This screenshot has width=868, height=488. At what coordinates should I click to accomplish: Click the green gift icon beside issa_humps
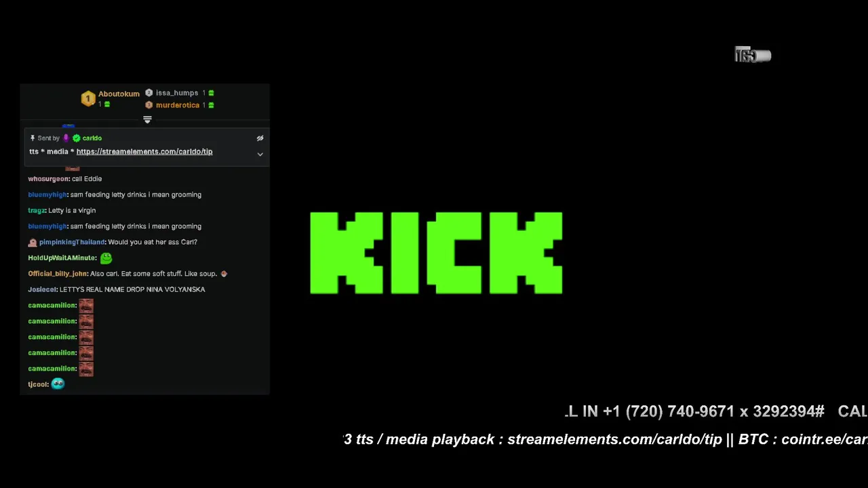click(x=211, y=93)
